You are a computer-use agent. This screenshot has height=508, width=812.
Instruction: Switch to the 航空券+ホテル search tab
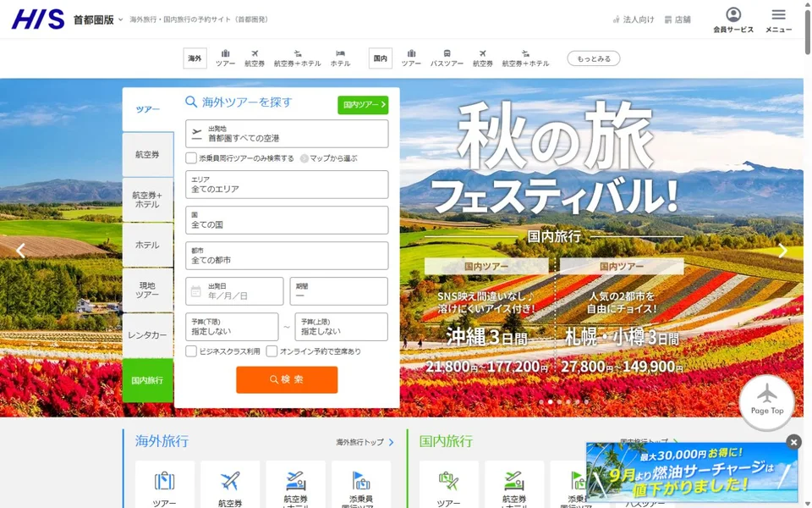(147, 200)
